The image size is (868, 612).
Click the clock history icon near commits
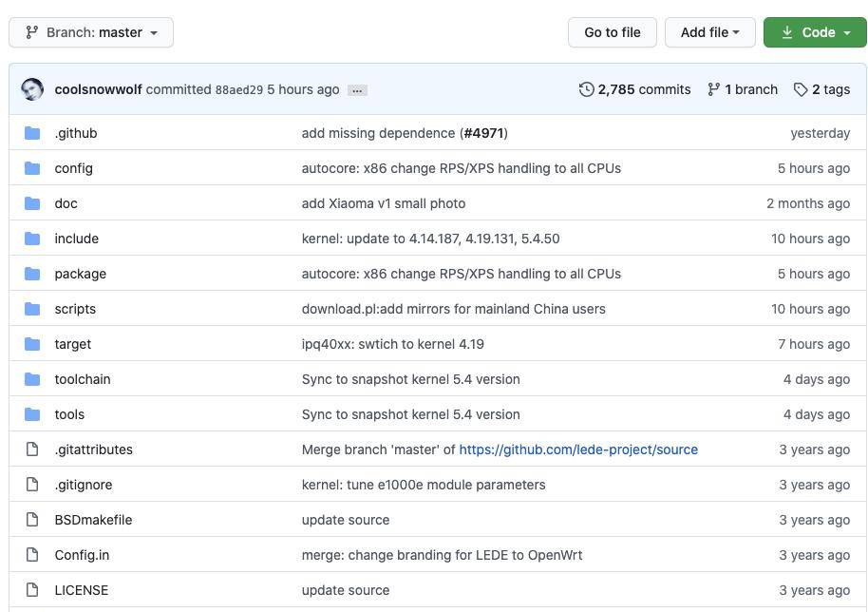[x=586, y=89]
